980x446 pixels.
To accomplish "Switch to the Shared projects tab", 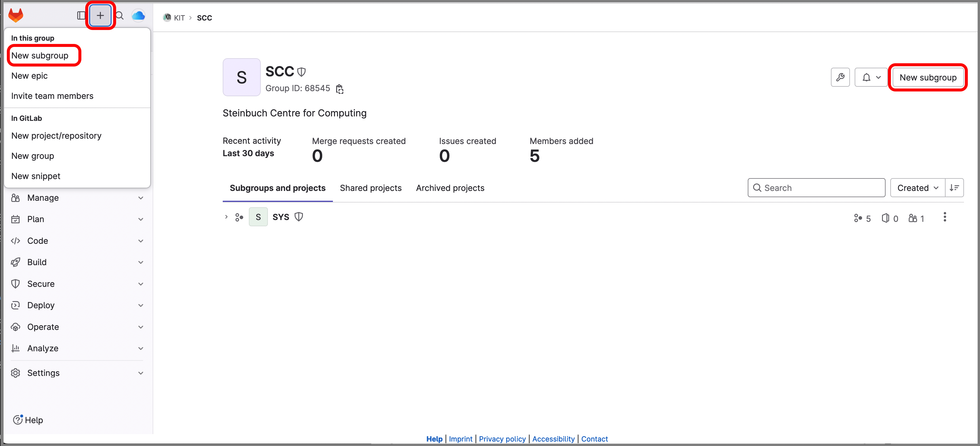I will (371, 188).
